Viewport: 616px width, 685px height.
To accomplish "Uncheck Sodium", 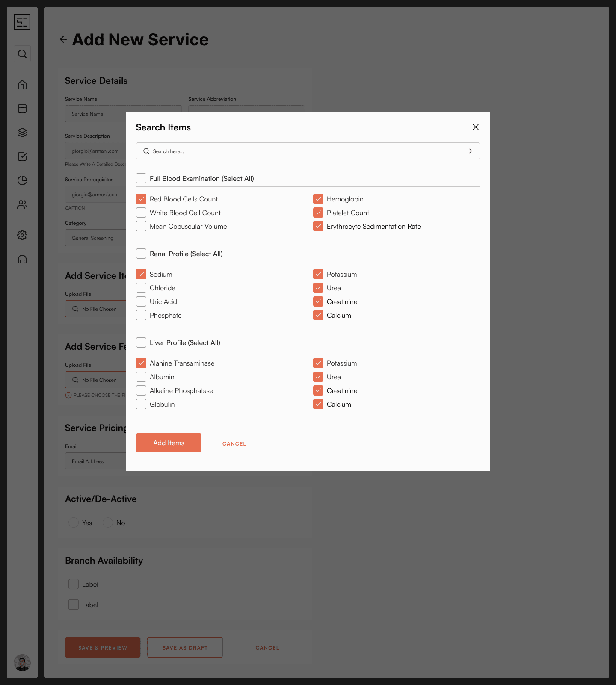I will pyautogui.click(x=141, y=274).
